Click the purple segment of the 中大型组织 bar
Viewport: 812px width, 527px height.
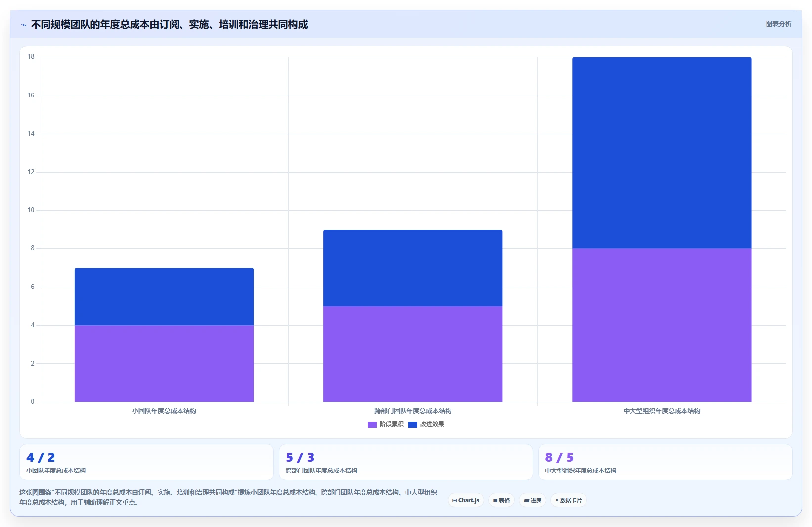[x=662, y=325]
